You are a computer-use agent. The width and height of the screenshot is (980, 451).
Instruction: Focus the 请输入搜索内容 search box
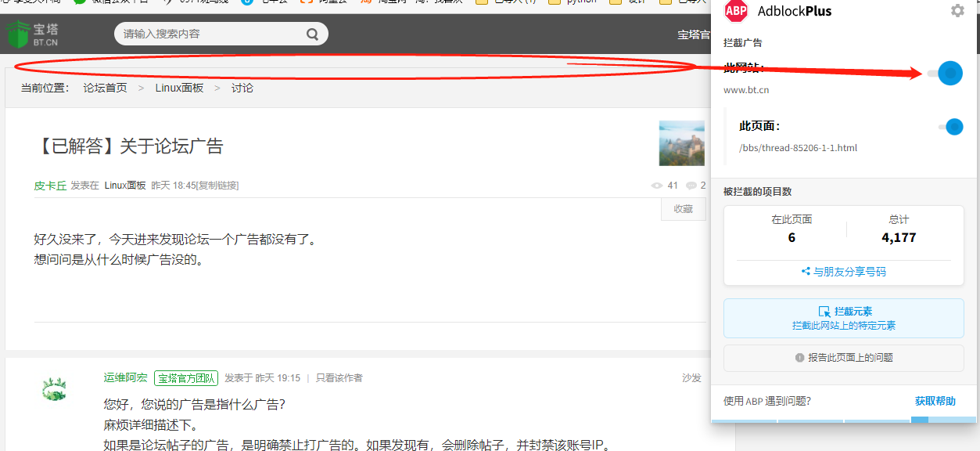(221, 34)
